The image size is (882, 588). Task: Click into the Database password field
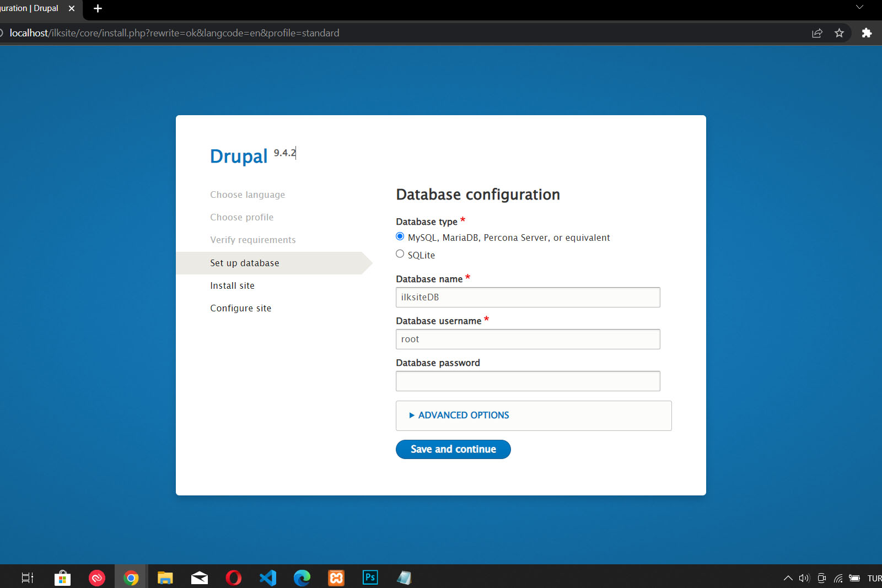[x=528, y=381]
